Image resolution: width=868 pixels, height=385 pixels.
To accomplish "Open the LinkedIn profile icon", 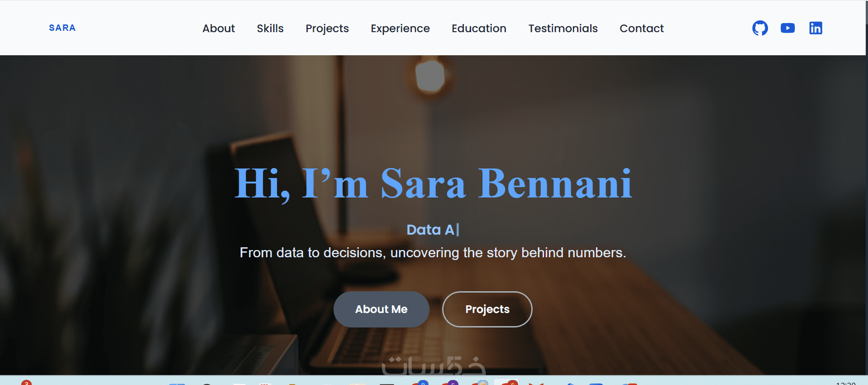I will (816, 28).
